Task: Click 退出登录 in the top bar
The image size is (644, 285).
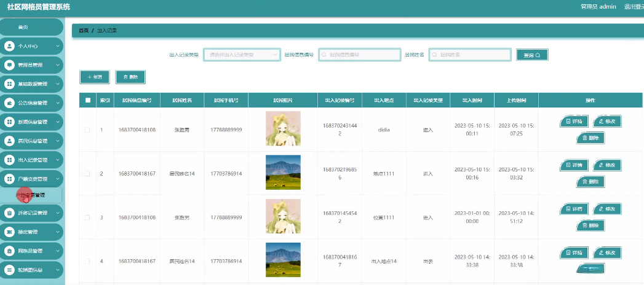Action: [634, 7]
